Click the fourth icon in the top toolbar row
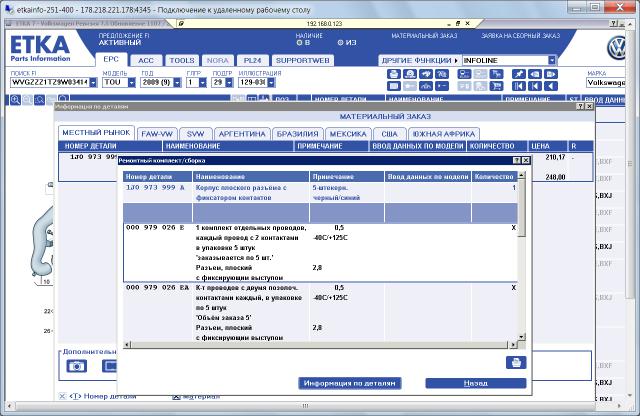Screen dimensions: 640x416 click(442, 74)
